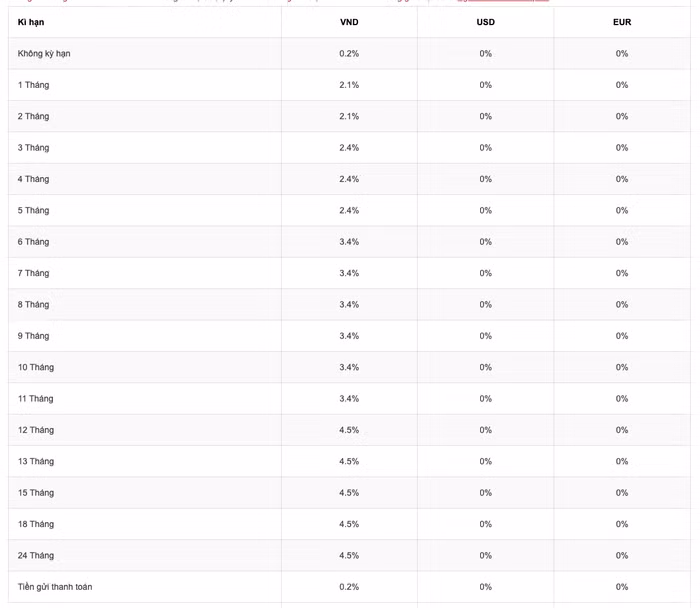
Task: Click the EUR column header
Action: (x=622, y=22)
